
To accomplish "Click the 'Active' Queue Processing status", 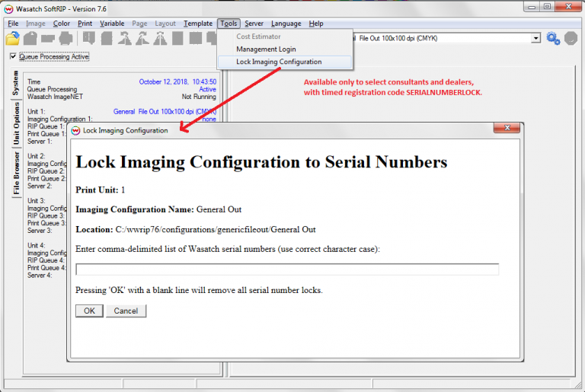I will click(x=207, y=89).
